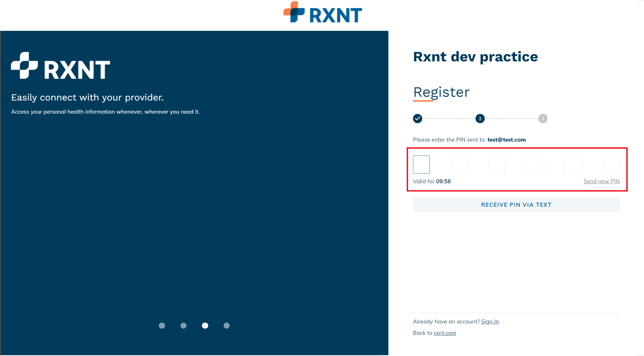
Task: Click the Register heading
Action: point(441,92)
